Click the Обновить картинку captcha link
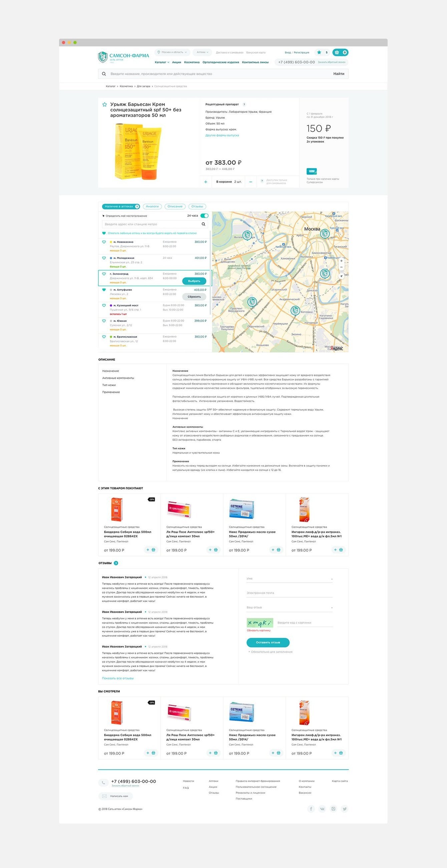The width and height of the screenshot is (447, 868). coord(259,630)
